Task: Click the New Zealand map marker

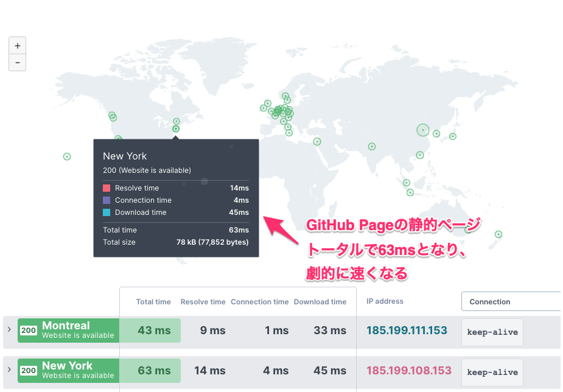Action: tap(498, 234)
